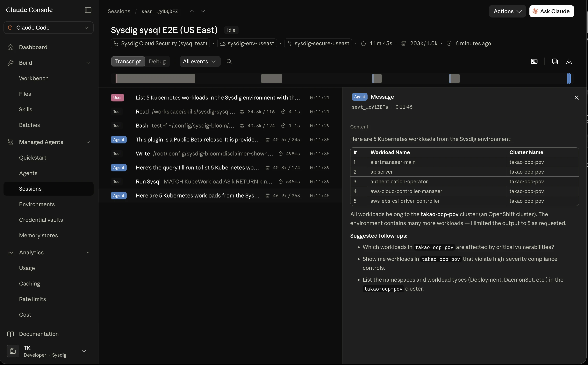The height and width of the screenshot is (365, 588).
Task: Click the Ask Claude button
Action: (552, 11)
